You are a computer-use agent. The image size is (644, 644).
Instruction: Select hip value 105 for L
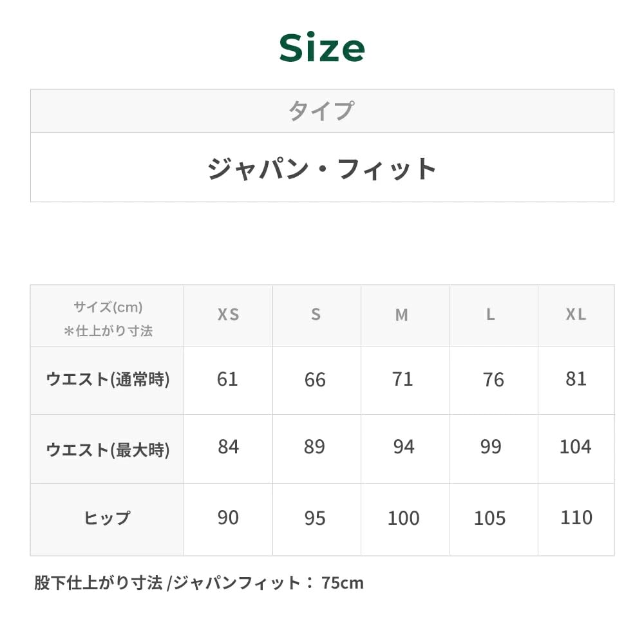click(489, 518)
